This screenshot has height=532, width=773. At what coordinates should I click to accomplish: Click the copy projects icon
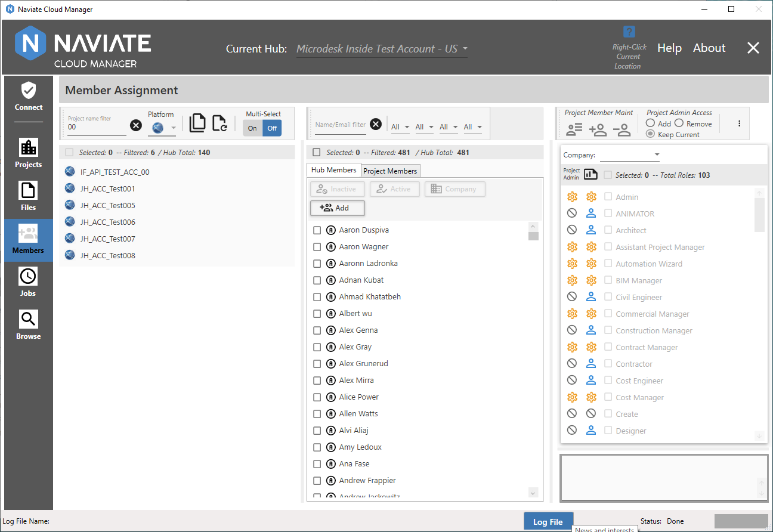point(197,122)
